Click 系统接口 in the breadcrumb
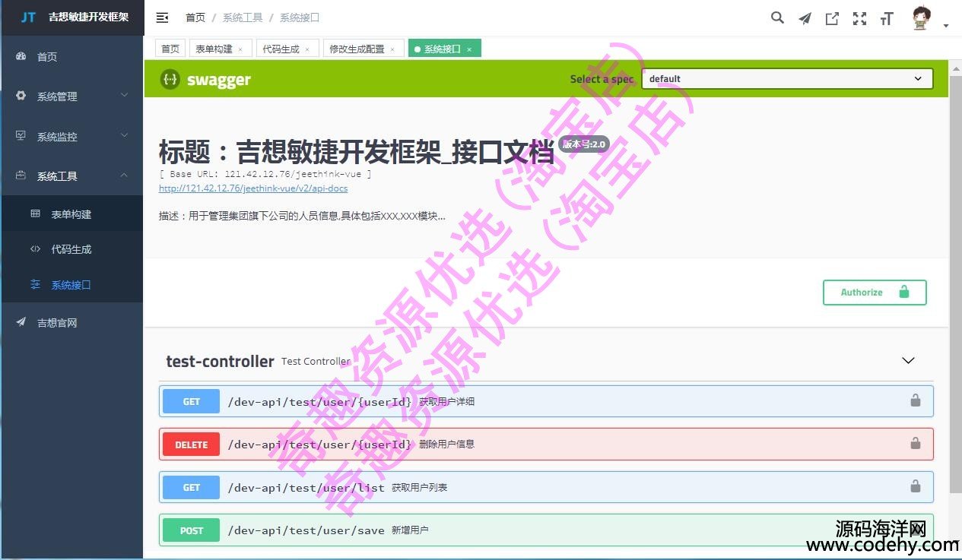 (300, 17)
